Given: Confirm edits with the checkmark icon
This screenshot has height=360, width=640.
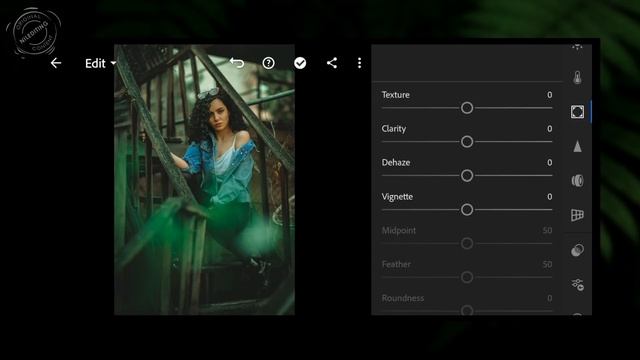Looking at the screenshot, I should click(x=300, y=63).
